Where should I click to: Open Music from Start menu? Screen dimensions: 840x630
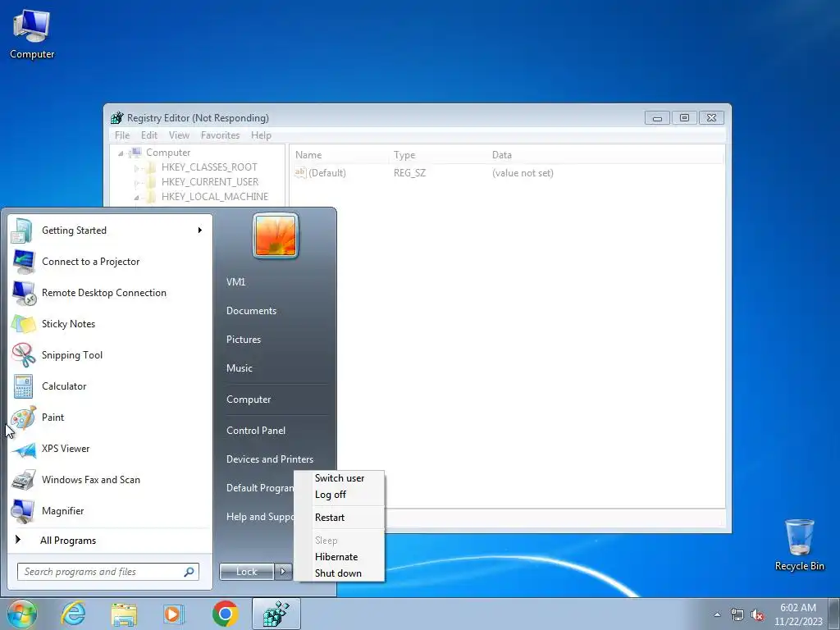(239, 368)
